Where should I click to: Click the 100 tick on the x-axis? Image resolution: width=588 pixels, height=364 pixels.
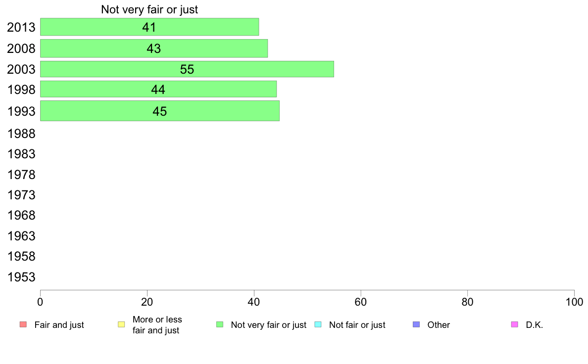coord(574,302)
